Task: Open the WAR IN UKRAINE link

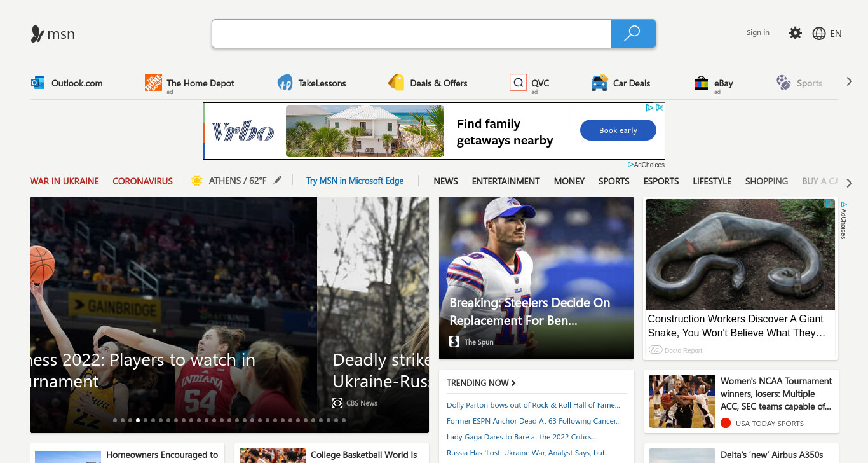Action: (x=64, y=181)
